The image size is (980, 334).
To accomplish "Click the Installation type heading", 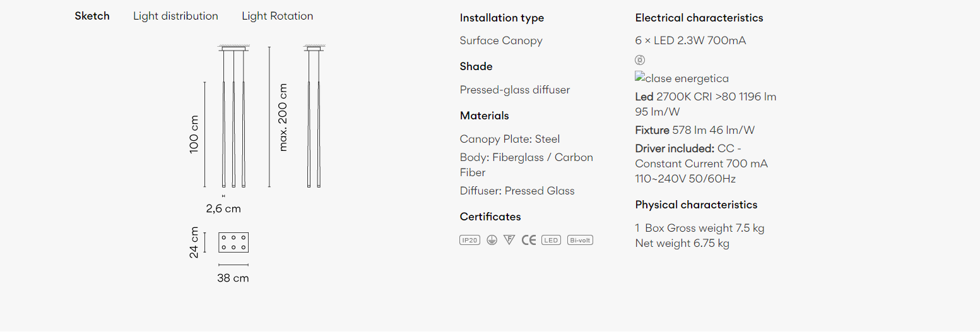I will point(502,18).
